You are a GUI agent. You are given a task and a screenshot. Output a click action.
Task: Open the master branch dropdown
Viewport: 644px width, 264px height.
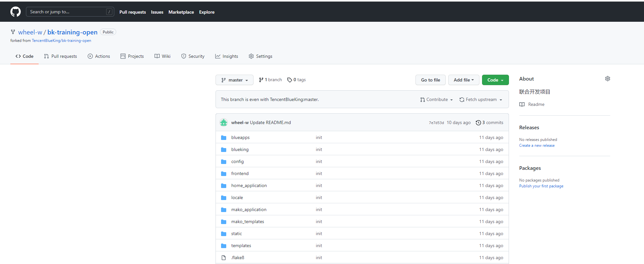point(234,80)
